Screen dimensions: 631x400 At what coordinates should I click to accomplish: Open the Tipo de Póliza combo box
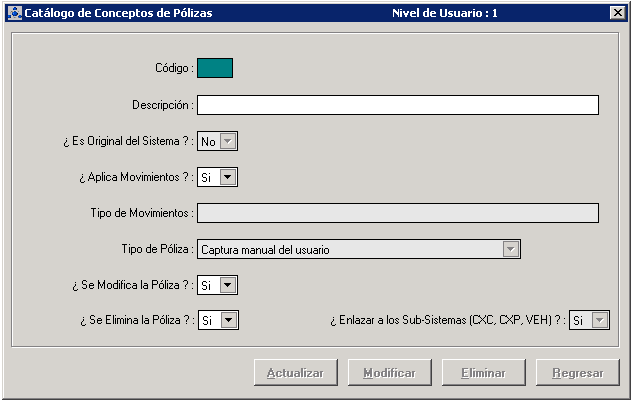pos(510,249)
